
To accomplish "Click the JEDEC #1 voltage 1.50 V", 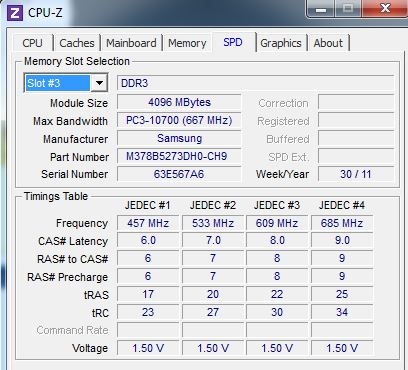I will (x=148, y=348).
